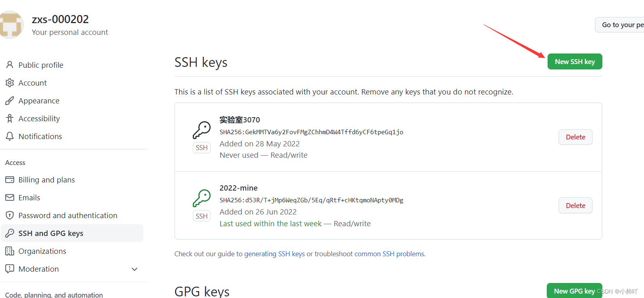Click the zxs-000202 profile avatar

(x=11, y=25)
